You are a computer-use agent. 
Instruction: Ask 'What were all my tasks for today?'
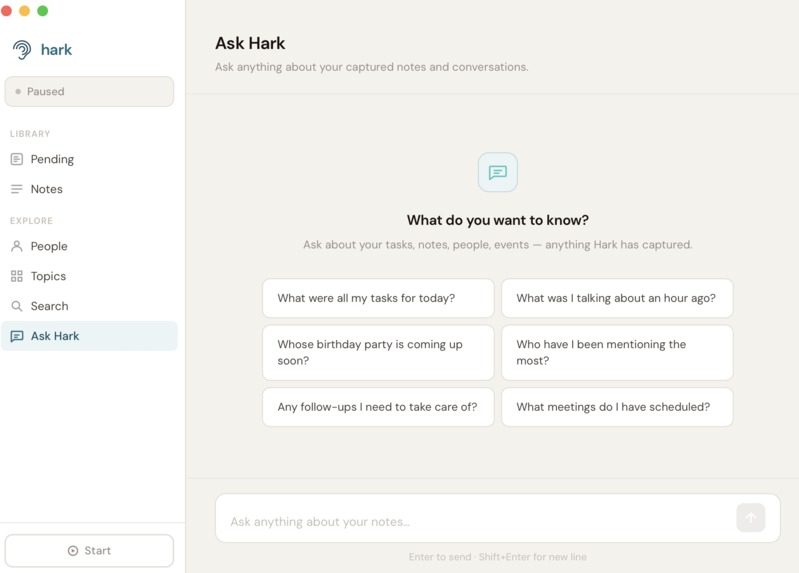pos(378,298)
